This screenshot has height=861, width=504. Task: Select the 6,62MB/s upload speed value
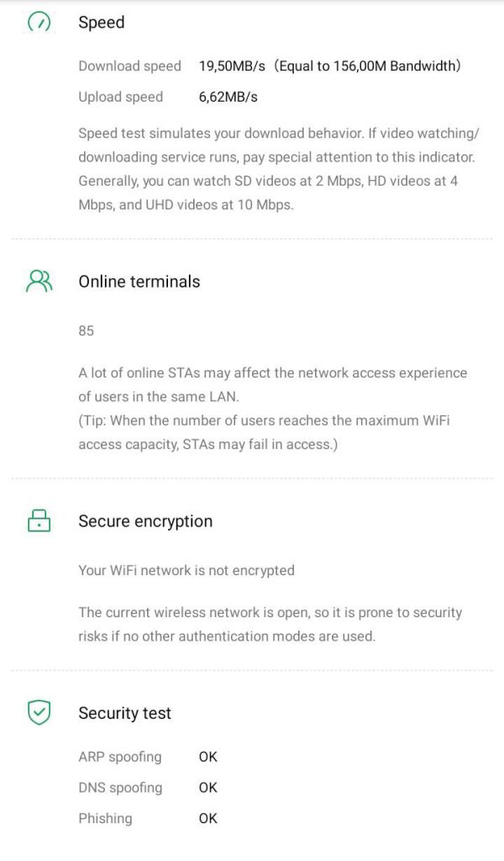pyautogui.click(x=228, y=97)
